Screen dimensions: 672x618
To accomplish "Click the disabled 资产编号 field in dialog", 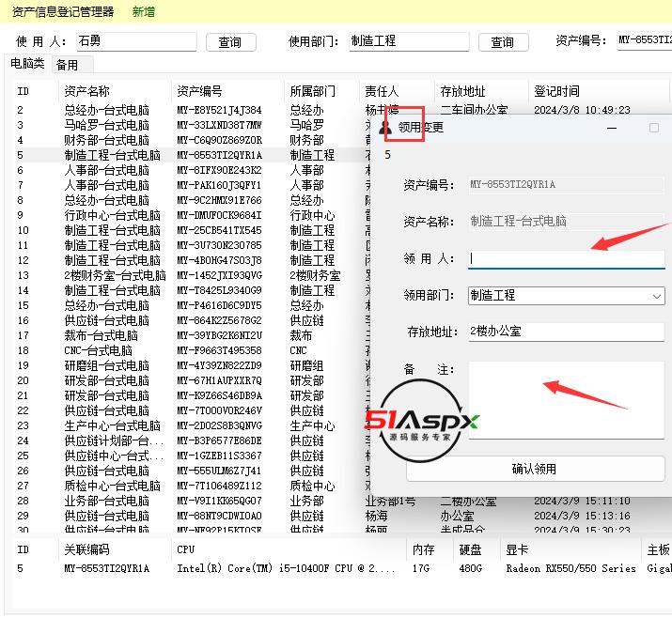I will pyautogui.click(x=566, y=185).
